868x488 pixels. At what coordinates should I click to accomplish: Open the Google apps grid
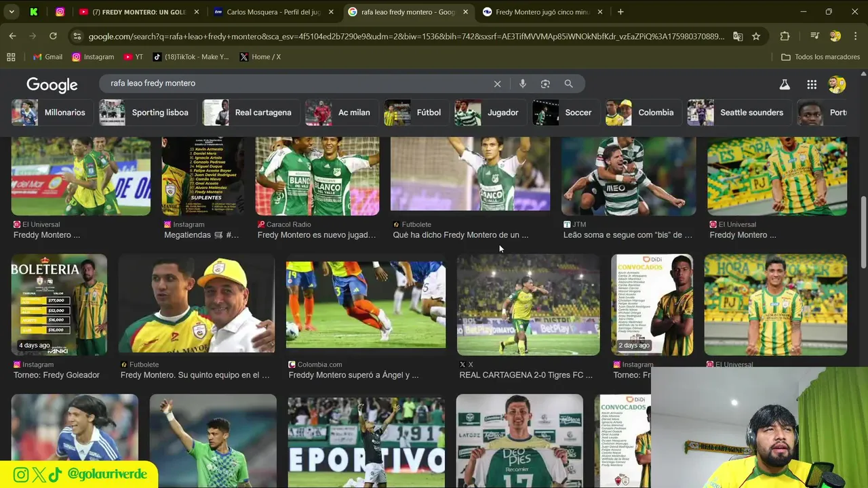tap(812, 85)
